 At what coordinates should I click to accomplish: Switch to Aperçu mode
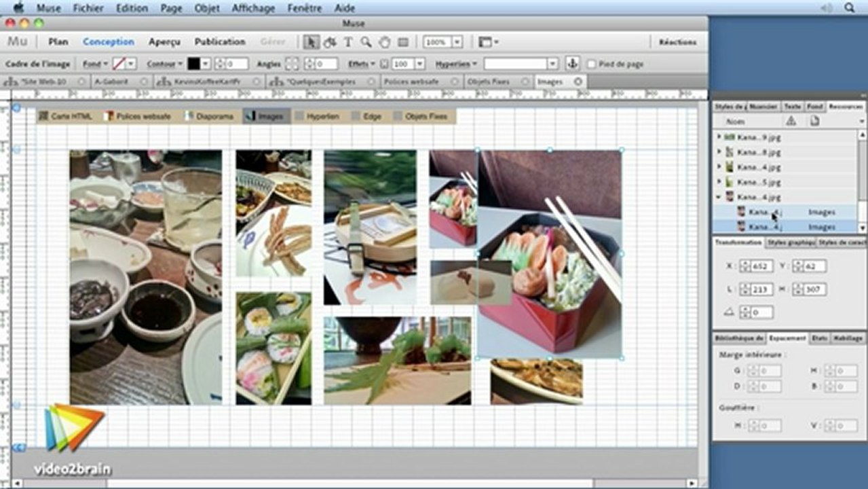tap(164, 42)
